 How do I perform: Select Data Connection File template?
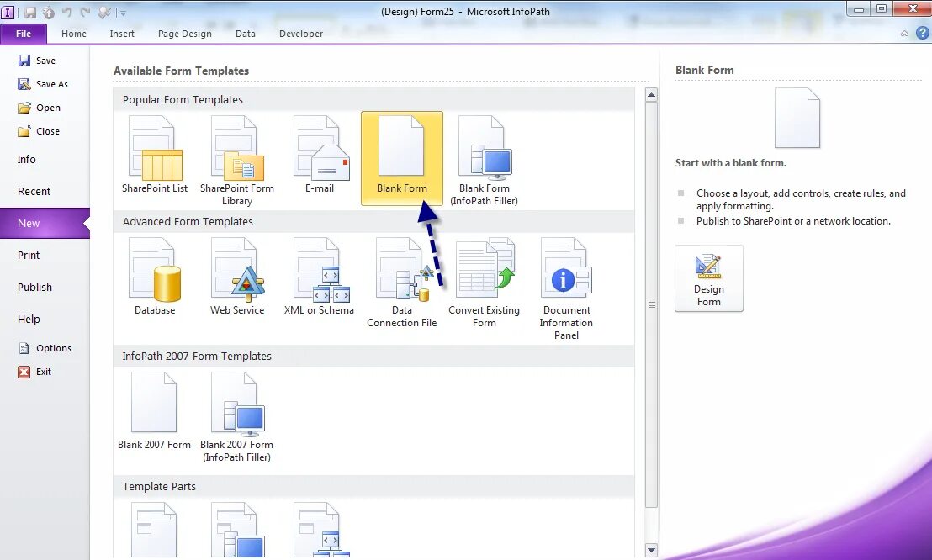click(402, 283)
